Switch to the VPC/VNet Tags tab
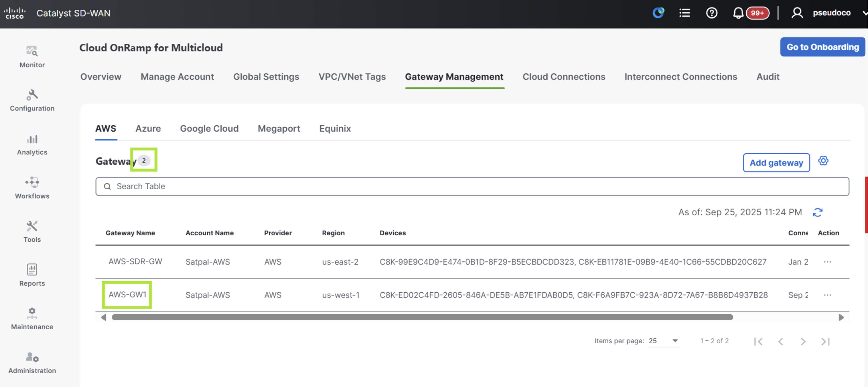 click(352, 77)
